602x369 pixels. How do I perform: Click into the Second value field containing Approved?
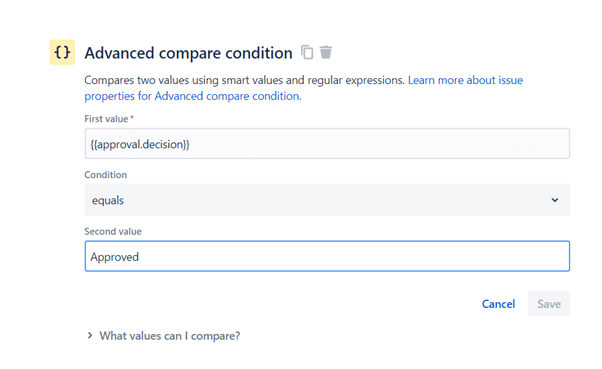pyautogui.click(x=327, y=256)
